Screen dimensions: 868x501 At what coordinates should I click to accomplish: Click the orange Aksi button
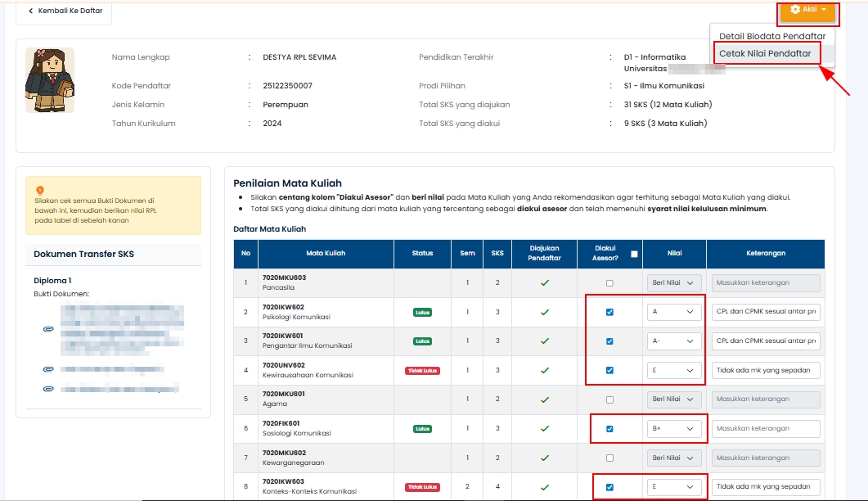pyautogui.click(x=807, y=10)
